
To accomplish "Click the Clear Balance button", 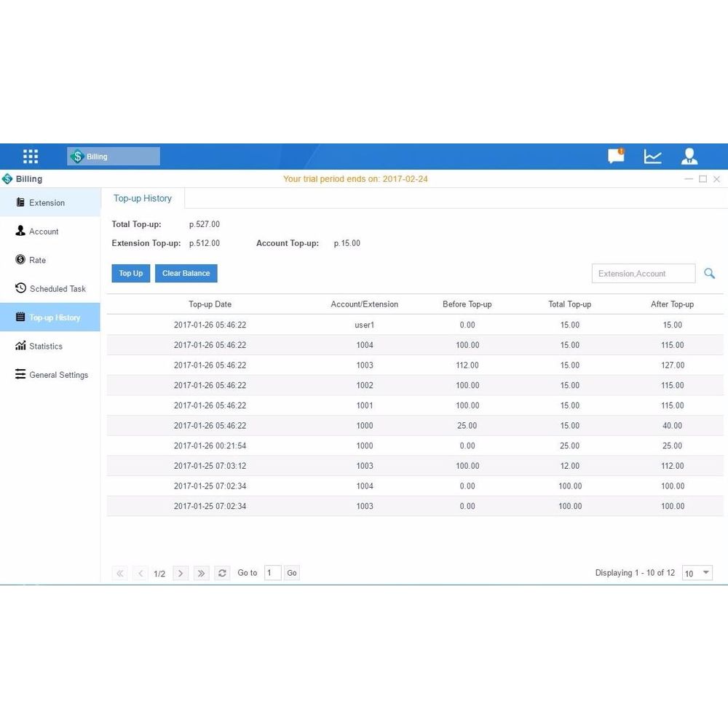I will click(x=186, y=274).
